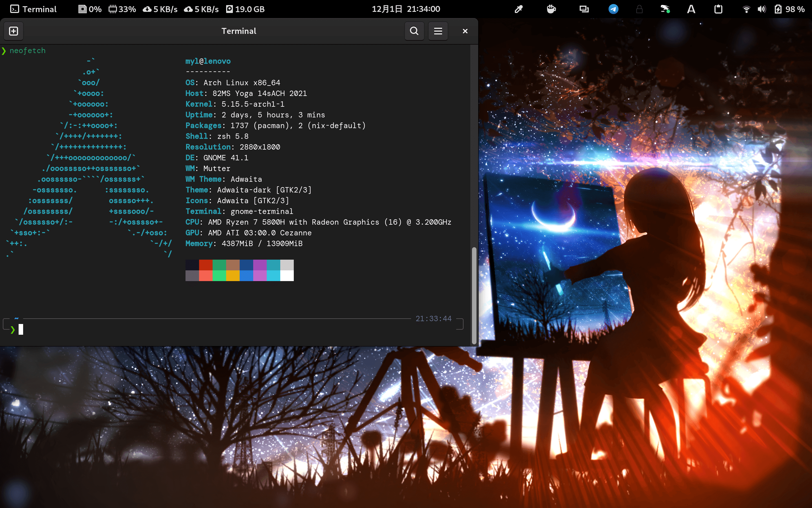Image resolution: width=812 pixels, height=508 pixels.
Task: Click the tray icon with green dot
Action: tap(665, 9)
